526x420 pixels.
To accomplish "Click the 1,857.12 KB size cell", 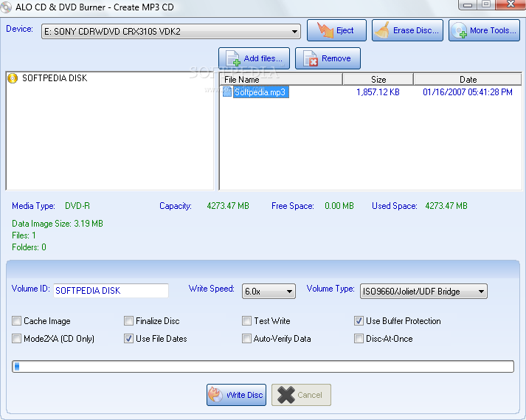I will (x=378, y=92).
